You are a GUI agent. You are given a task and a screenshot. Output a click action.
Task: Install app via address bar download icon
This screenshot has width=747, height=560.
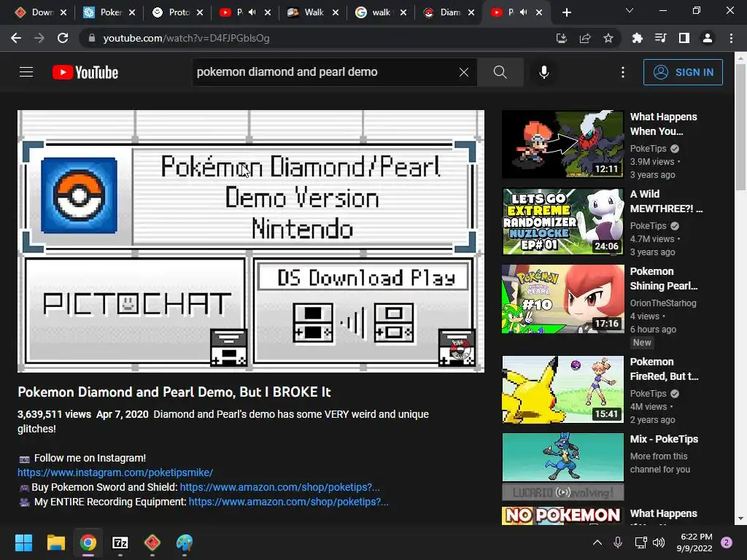pos(562,38)
